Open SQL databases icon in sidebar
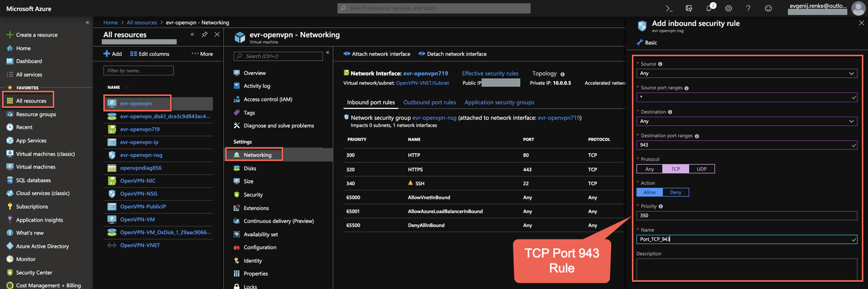Image resolution: width=868 pixels, height=289 pixels. point(10,180)
